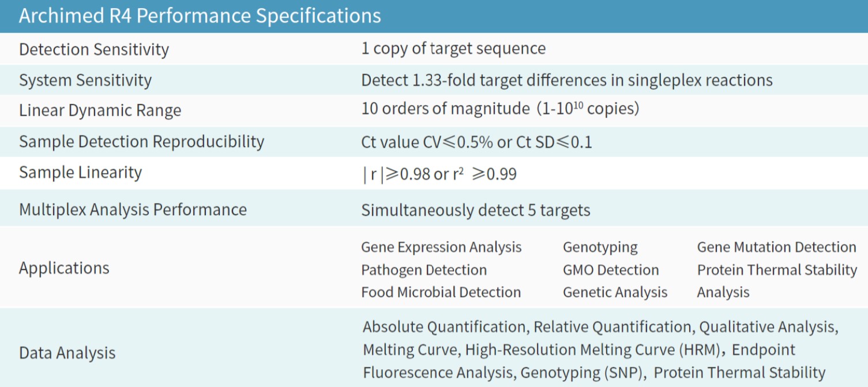Select the Multiplex Analysis Performance label
This screenshot has height=387, width=868.
(x=133, y=209)
